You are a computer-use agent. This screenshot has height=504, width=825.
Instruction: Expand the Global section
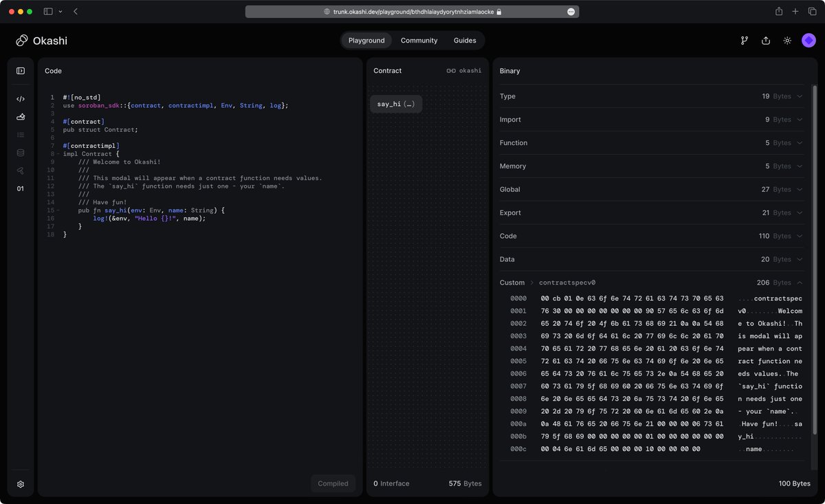pyautogui.click(x=651, y=190)
